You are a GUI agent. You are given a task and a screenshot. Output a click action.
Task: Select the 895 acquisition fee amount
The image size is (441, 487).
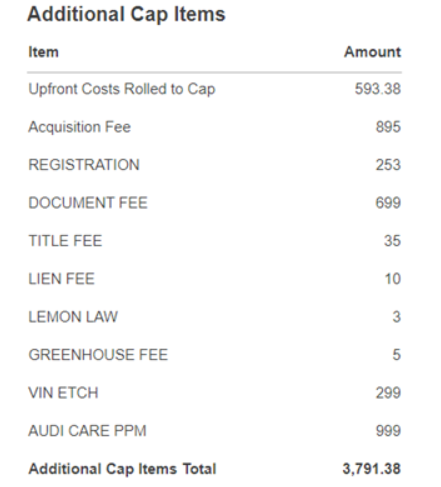click(x=388, y=127)
